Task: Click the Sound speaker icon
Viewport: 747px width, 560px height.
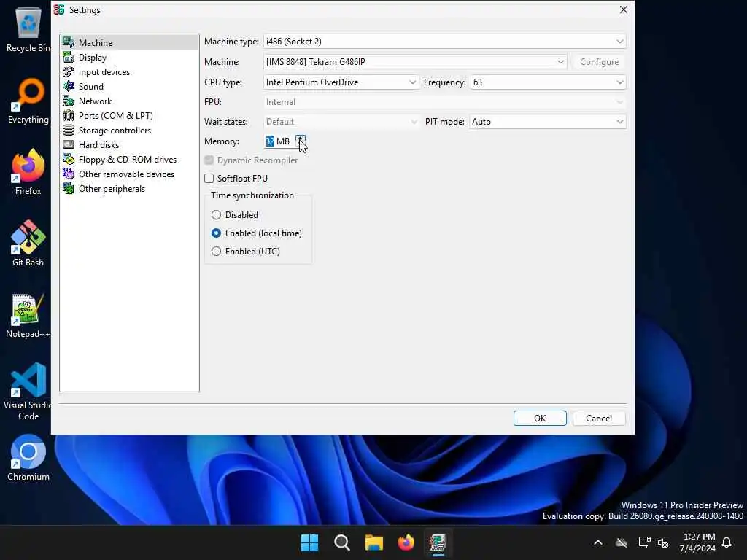Action: click(69, 86)
